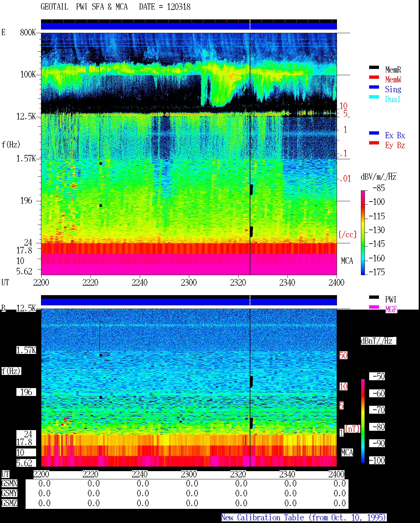Click the dBV/m electric field color scale bar
The width and height of the screenshot is (420, 523).
[x=363, y=232]
